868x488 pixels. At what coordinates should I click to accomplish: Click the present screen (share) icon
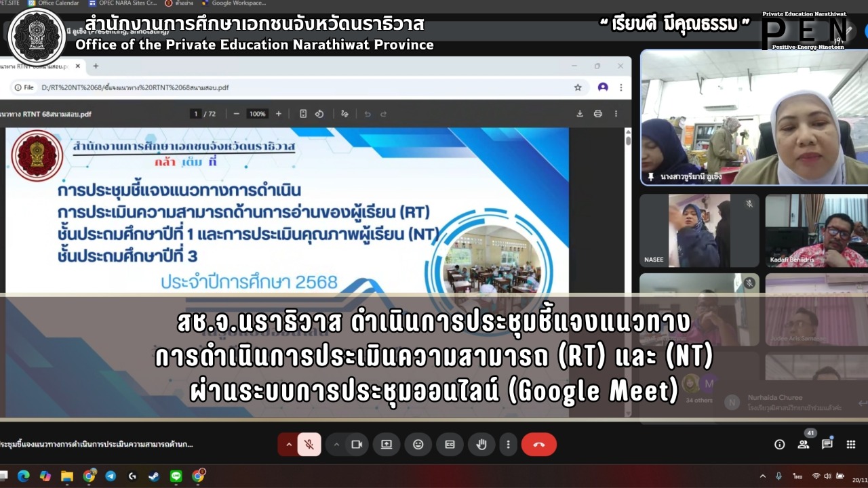387,445
